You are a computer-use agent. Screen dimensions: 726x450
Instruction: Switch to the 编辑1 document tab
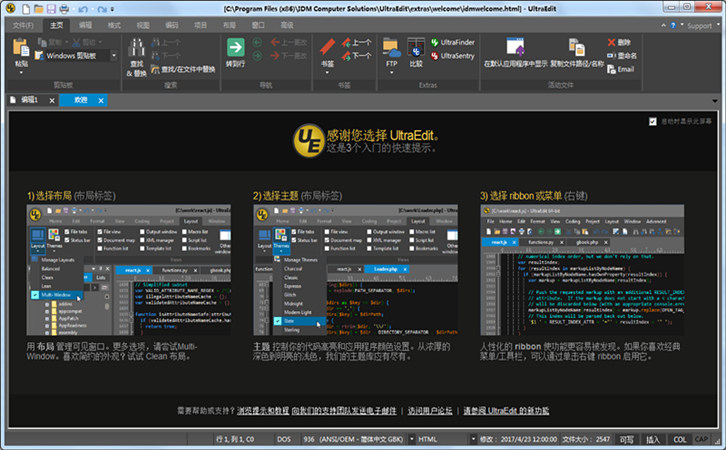[28, 101]
